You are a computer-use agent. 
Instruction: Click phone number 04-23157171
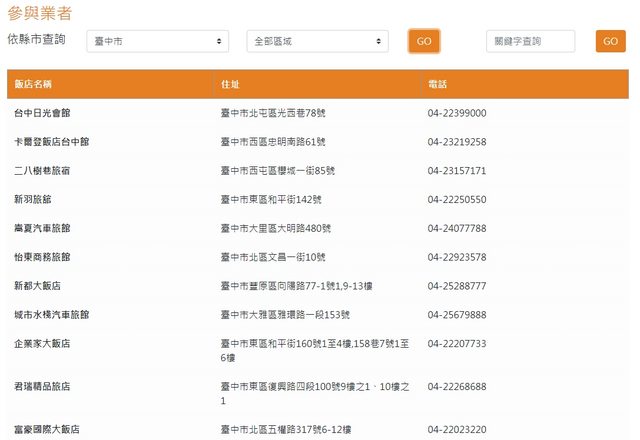coord(457,171)
